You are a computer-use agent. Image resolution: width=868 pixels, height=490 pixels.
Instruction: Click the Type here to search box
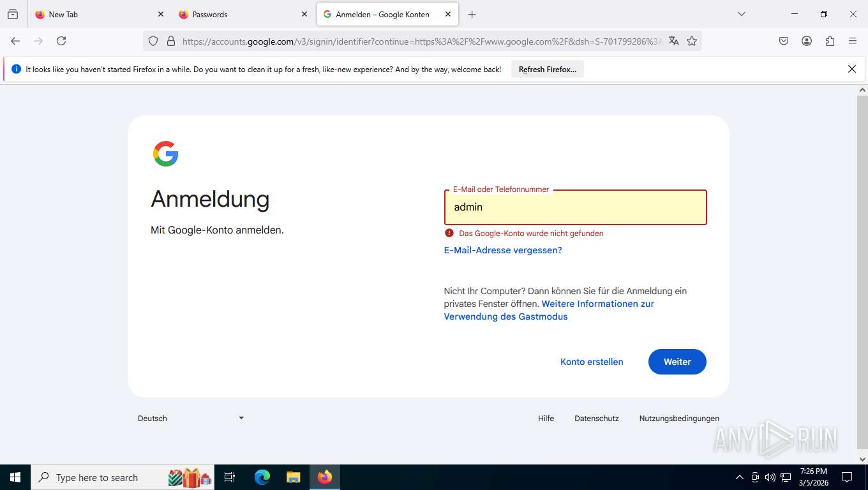coord(123,477)
